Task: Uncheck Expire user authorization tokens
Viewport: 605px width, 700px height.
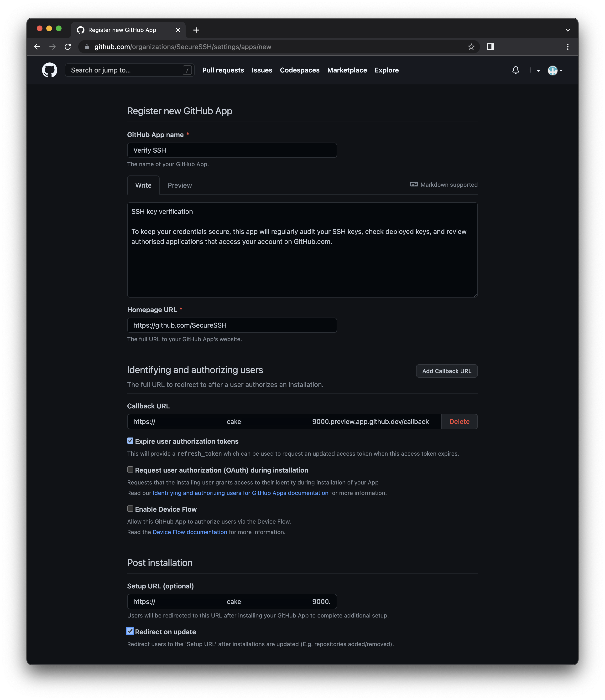Action: [130, 441]
